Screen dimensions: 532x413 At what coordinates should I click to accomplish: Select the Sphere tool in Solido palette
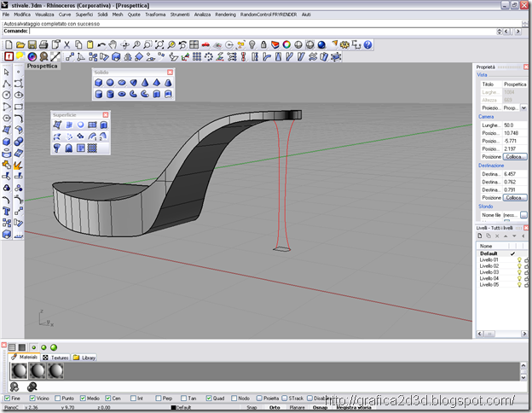tap(110, 83)
